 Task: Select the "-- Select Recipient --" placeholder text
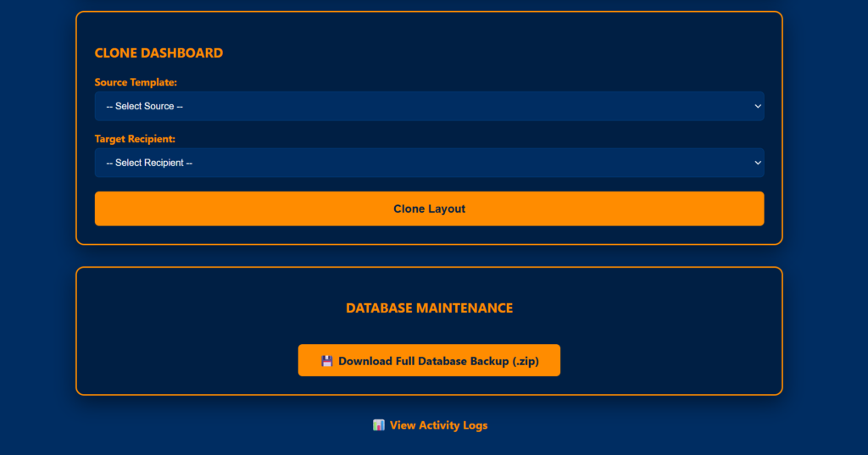(x=149, y=163)
